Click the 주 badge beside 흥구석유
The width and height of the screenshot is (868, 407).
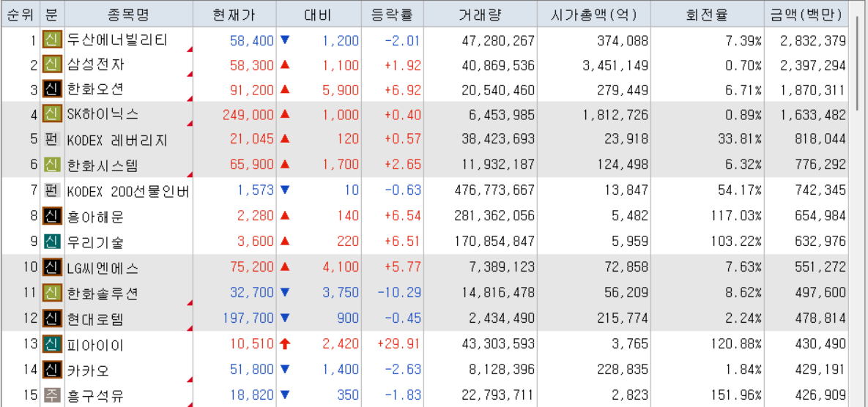52,395
